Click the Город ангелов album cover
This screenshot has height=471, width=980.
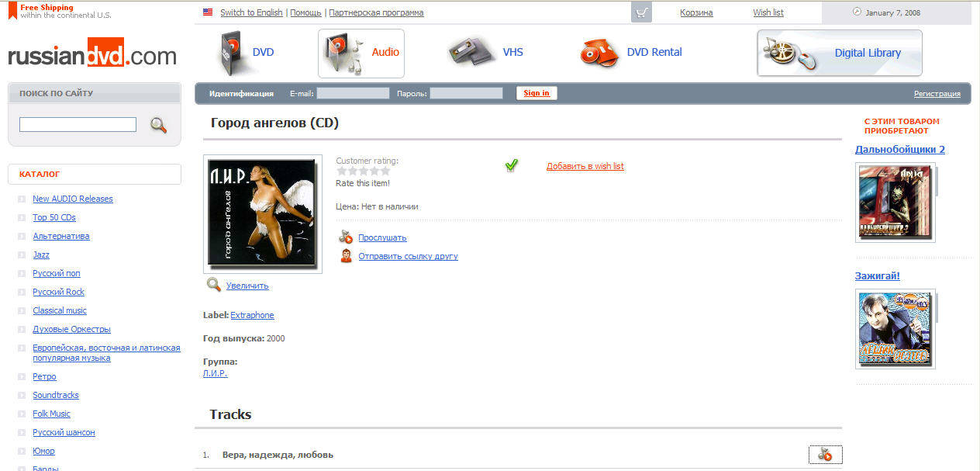tap(262, 213)
